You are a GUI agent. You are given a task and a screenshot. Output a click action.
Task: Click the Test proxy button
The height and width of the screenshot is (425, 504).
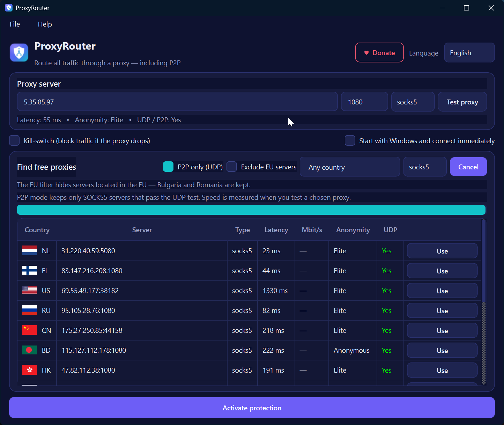462,102
